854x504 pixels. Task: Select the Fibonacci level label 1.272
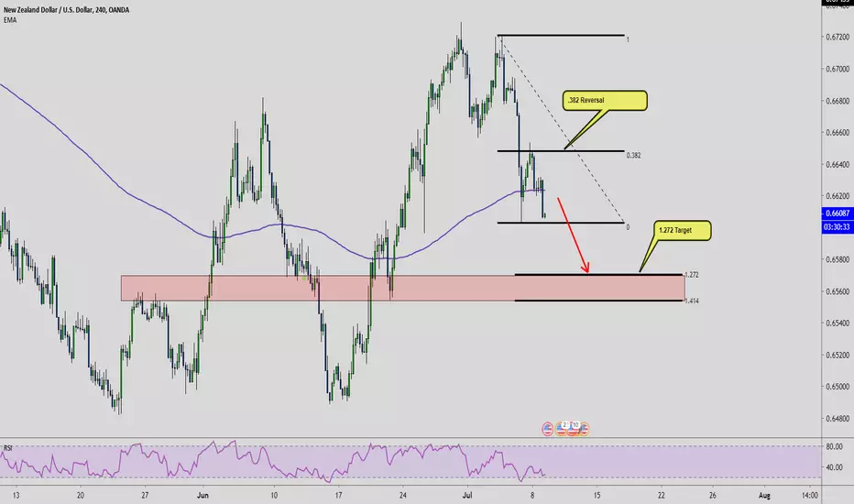pos(692,275)
